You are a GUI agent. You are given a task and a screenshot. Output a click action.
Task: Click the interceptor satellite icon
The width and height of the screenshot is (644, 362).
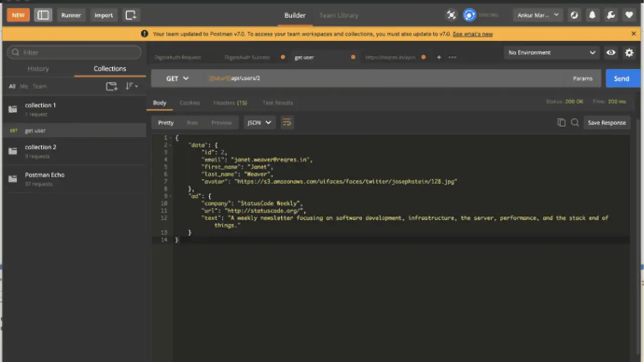click(x=451, y=15)
